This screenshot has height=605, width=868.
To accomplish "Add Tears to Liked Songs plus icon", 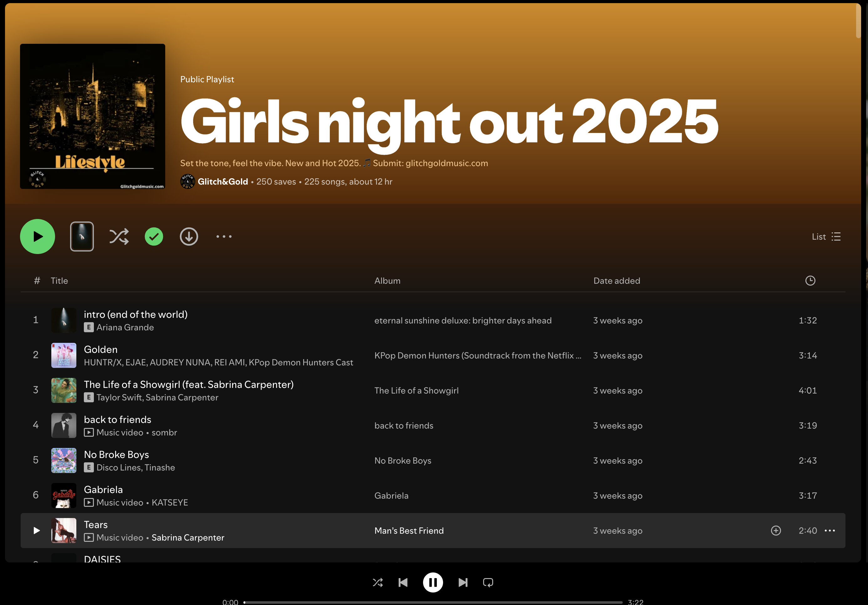I will point(776,531).
